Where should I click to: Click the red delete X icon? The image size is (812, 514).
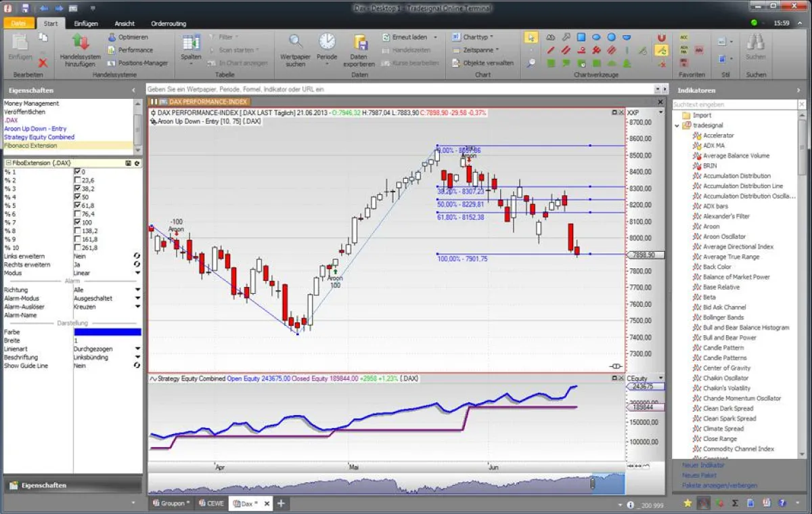tap(43, 62)
